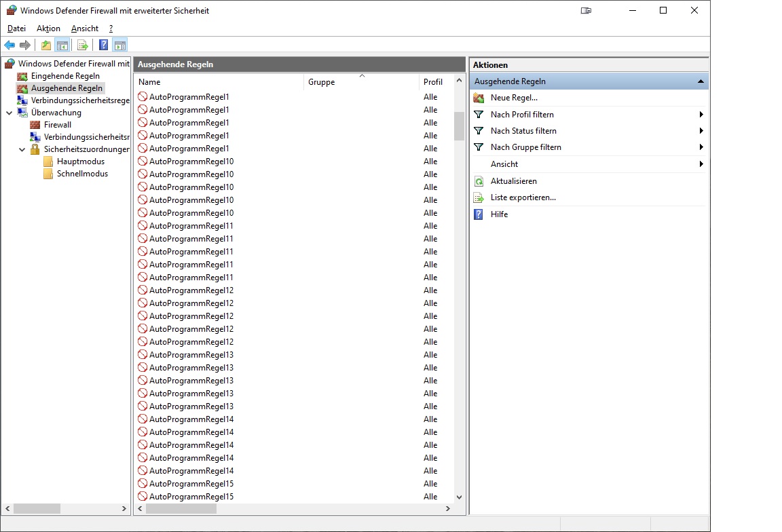This screenshot has width=782, height=532.
Task: Click the rule list horizontal scroll left arrow
Action: tap(140, 508)
